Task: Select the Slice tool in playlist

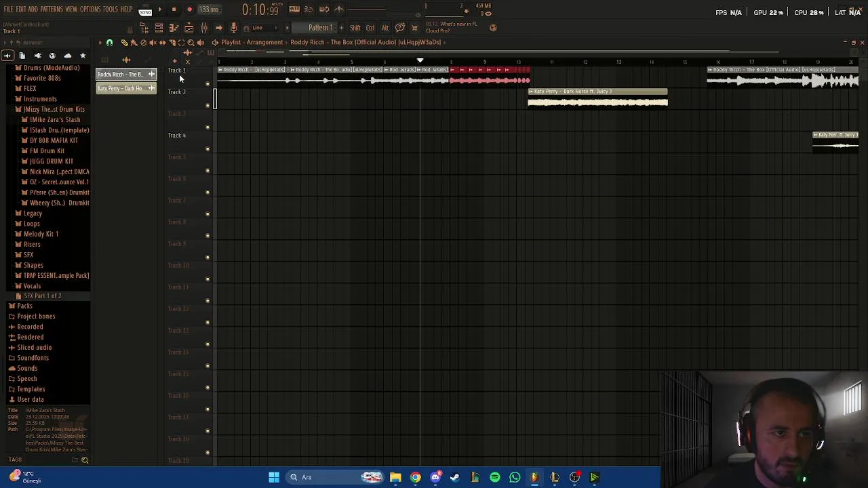Action: (172, 42)
